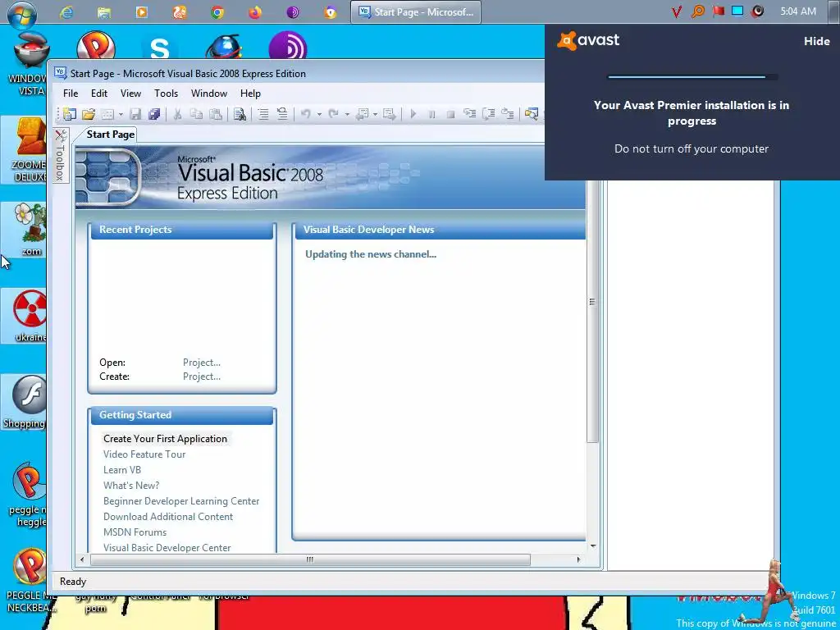The height and width of the screenshot is (630, 840).
Task: Open the Window menu
Action: click(209, 94)
